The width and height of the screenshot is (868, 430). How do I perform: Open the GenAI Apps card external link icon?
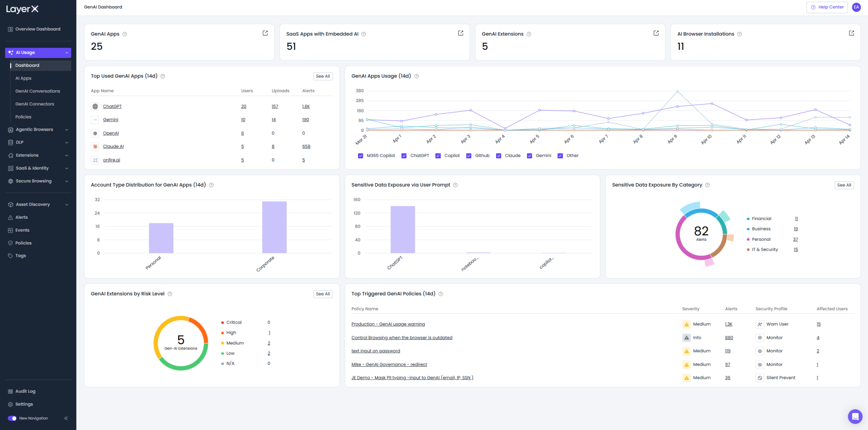[265, 33]
